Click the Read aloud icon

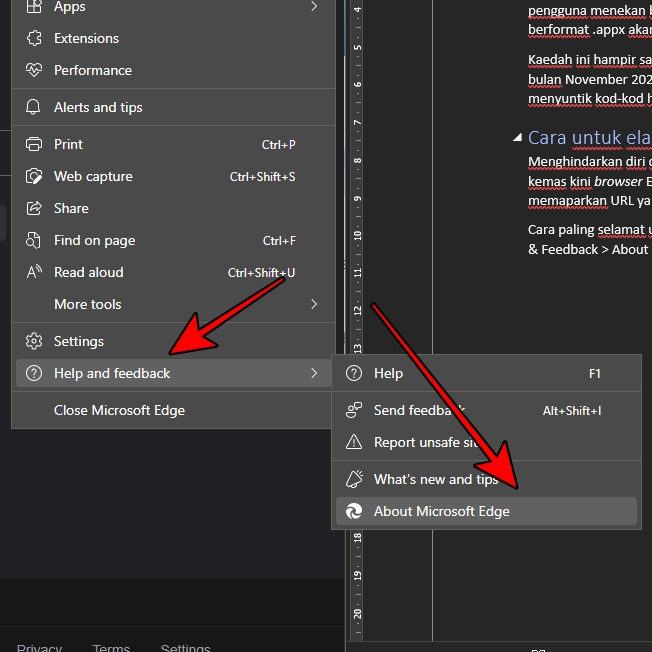[34, 272]
